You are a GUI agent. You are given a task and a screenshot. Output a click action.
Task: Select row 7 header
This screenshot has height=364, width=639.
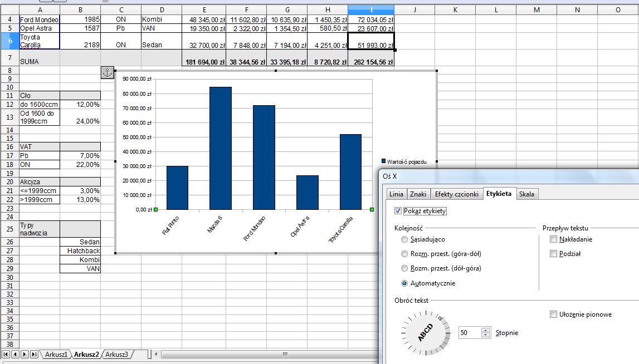point(9,58)
